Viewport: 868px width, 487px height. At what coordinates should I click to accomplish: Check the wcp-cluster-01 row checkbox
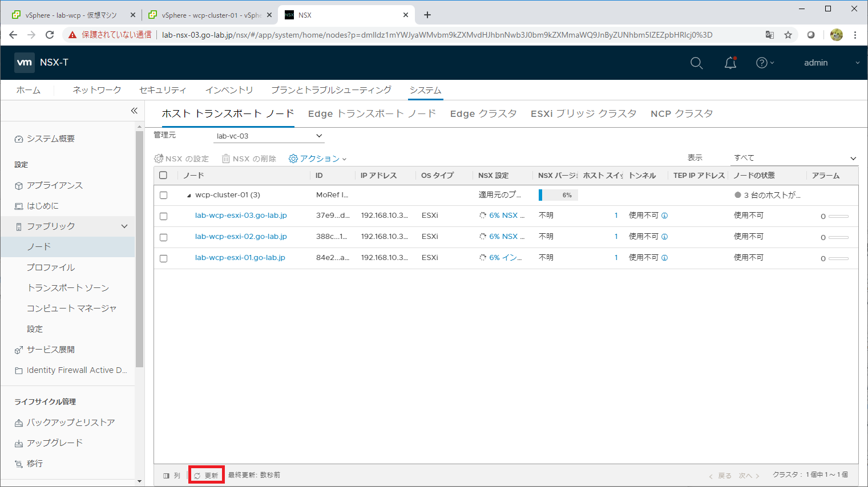[163, 195]
